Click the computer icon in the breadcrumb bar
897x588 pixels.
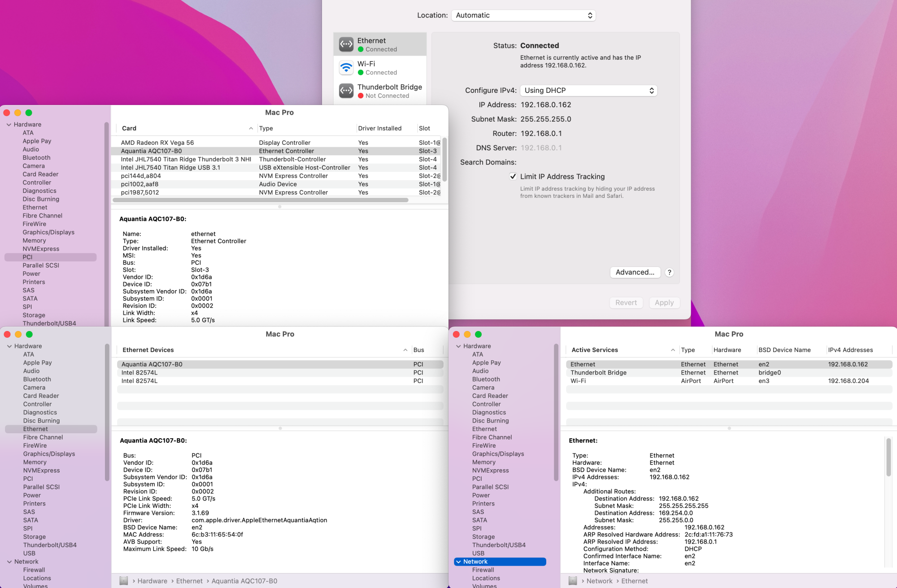click(x=124, y=581)
